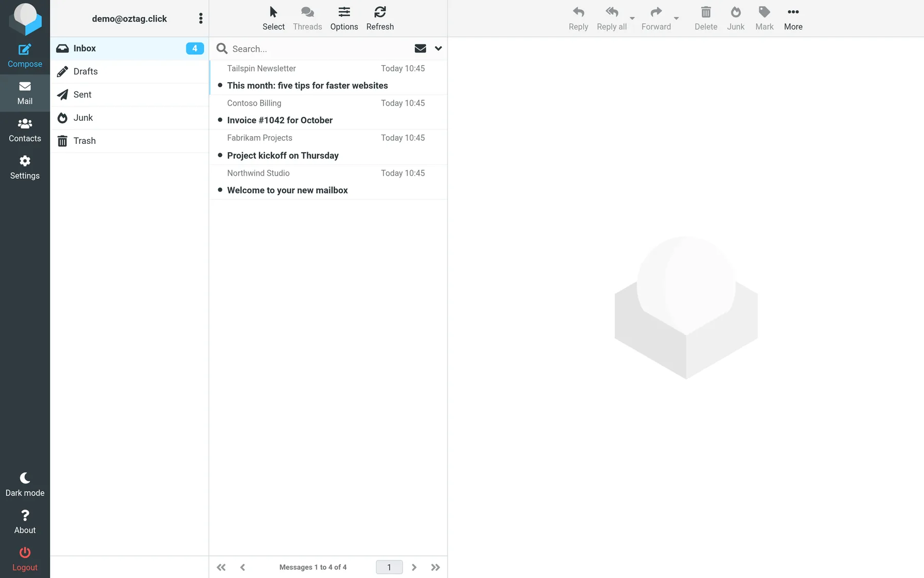Open the Drafts folder
Viewport: 924px width, 578px height.
[129, 71]
